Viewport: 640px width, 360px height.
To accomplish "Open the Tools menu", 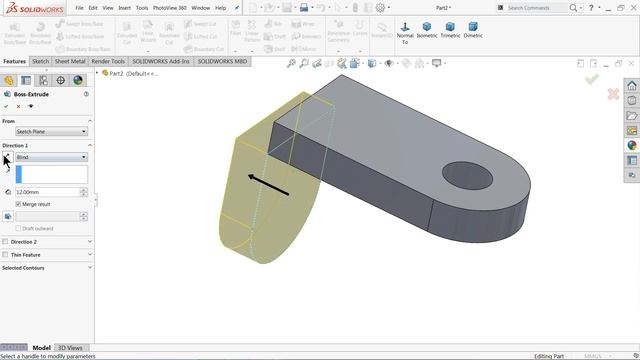I will click(142, 8).
